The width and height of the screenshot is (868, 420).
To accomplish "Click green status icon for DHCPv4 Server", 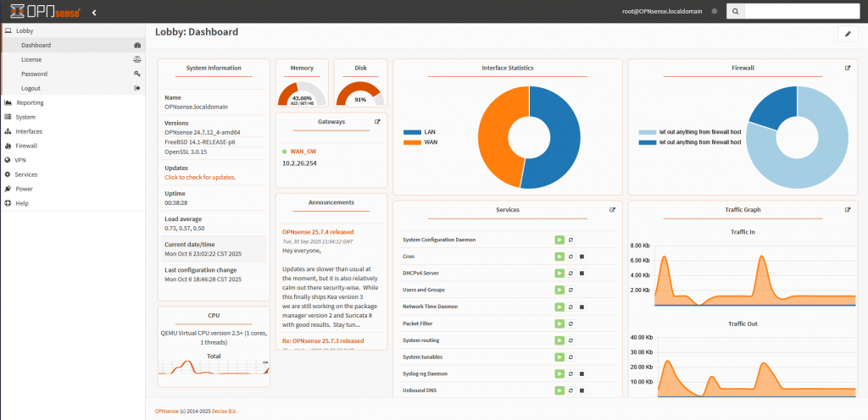I will 559,273.
